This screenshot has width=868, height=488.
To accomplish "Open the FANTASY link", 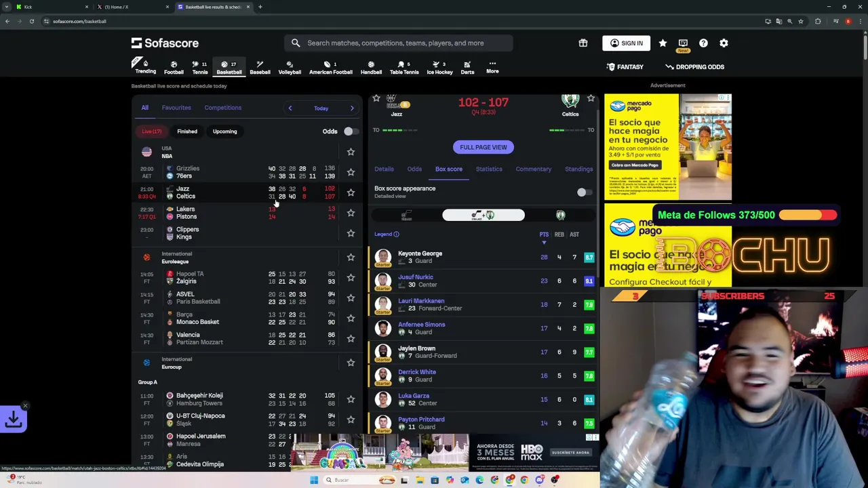I will [x=625, y=67].
